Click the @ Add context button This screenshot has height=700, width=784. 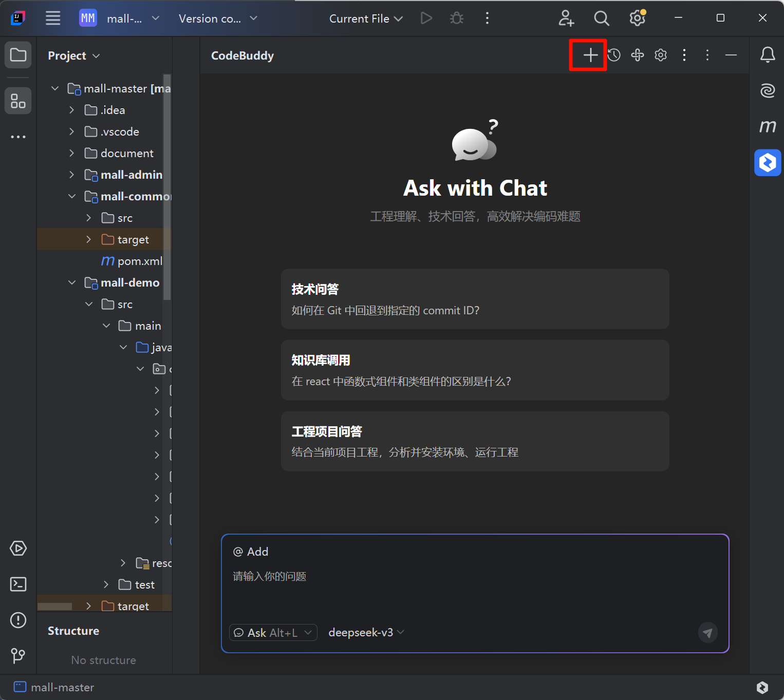(251, 552)
